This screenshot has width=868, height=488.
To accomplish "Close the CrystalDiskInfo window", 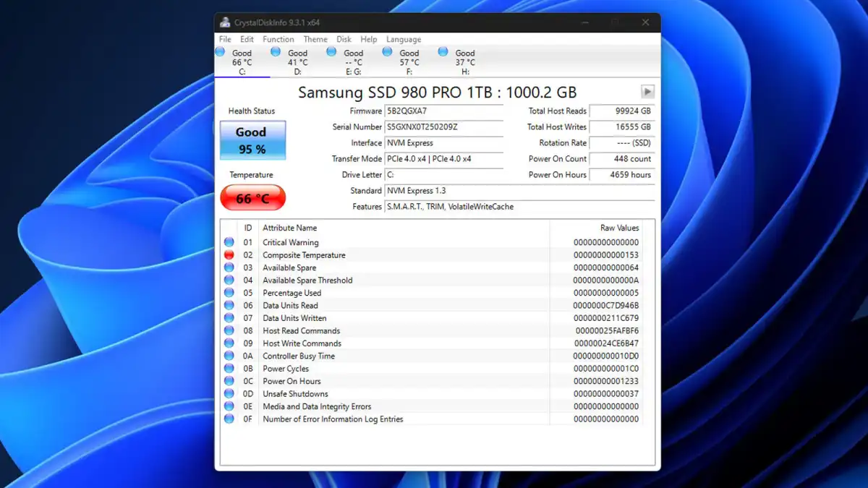I will coord(646,22).
